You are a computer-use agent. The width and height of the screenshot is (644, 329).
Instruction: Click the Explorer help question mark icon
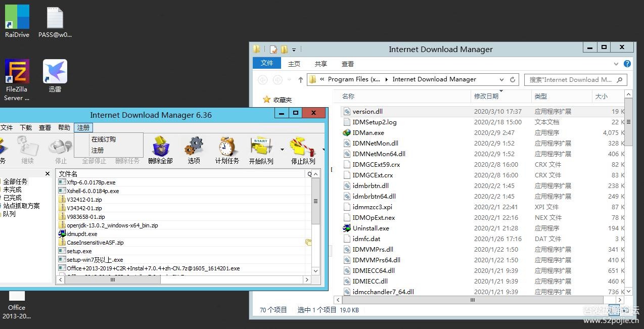[x=627, y=64]
